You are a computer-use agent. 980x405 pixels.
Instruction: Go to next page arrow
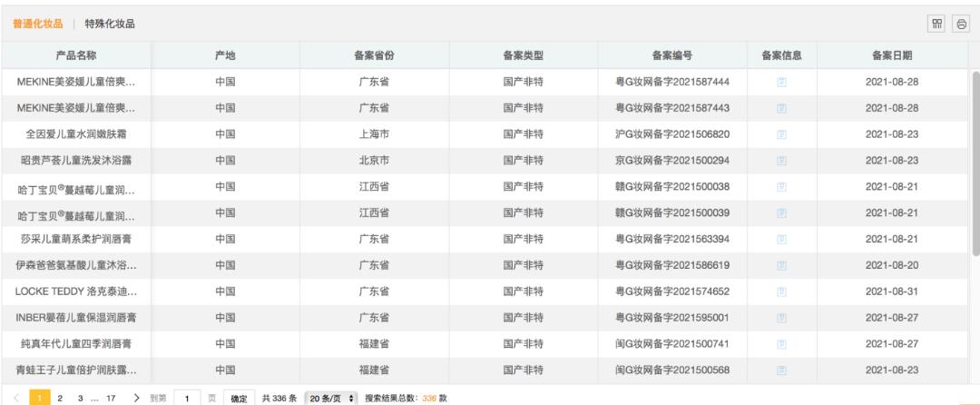(x=136, y=398)
